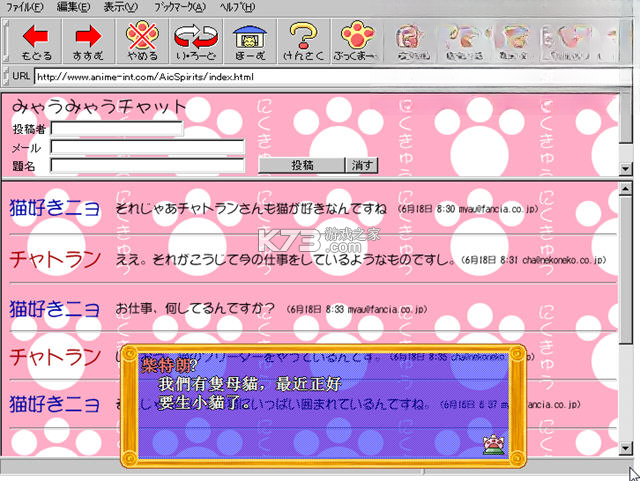Click the chat log scrollbar thumb
640x481 pixels.
point(625,269)
